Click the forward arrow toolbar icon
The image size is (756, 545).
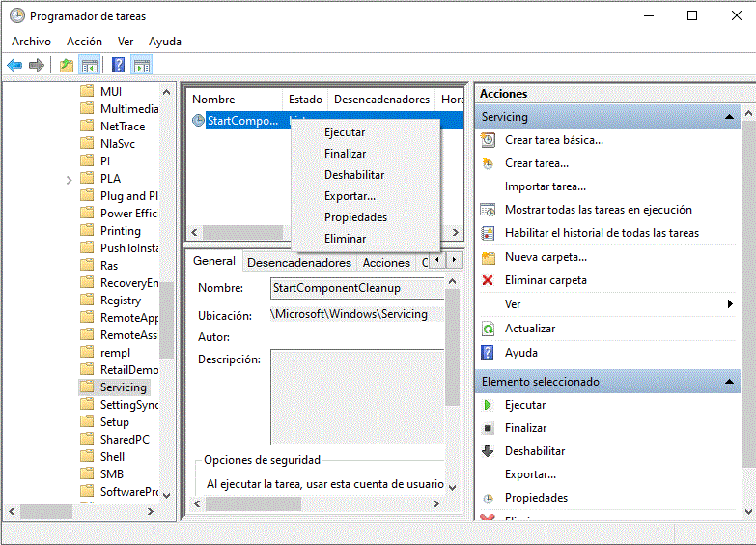37,66
